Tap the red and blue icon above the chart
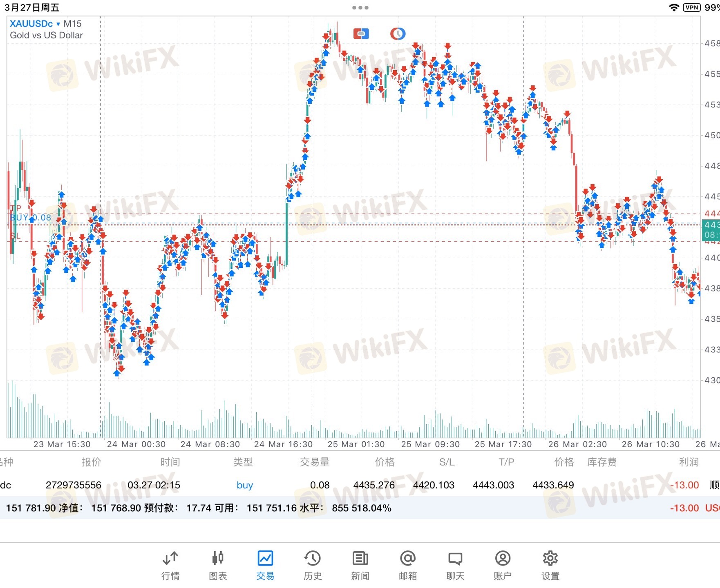 (361, 33)
